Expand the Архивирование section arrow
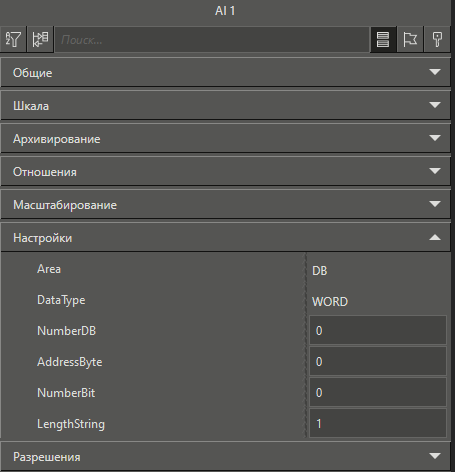This screenshot has width=455, height=472. coord(435,138)
